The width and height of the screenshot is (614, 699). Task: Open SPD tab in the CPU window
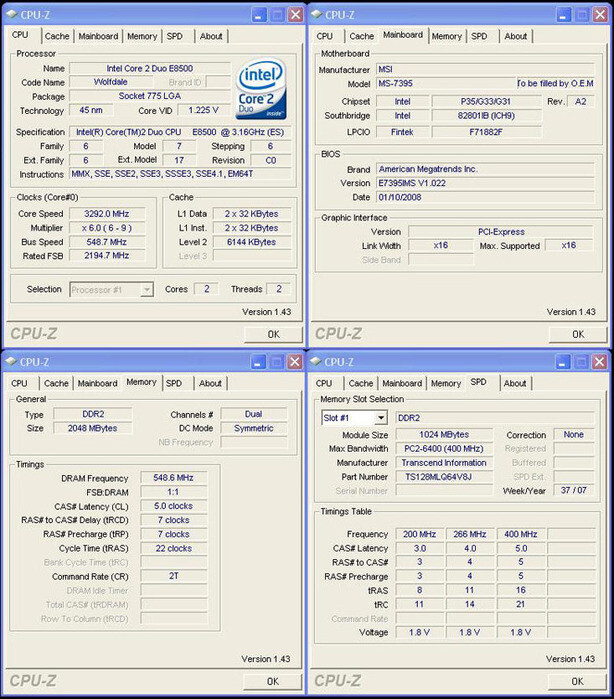click(175, 37)
